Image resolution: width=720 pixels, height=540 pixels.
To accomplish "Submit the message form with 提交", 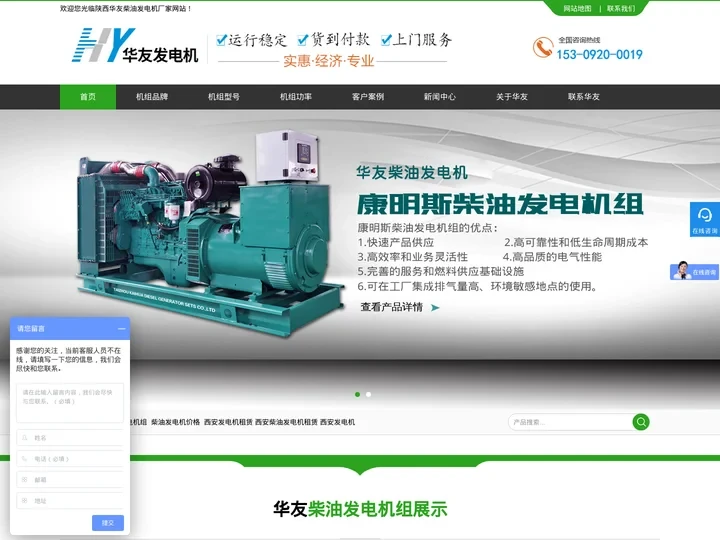I will point(108,523).
